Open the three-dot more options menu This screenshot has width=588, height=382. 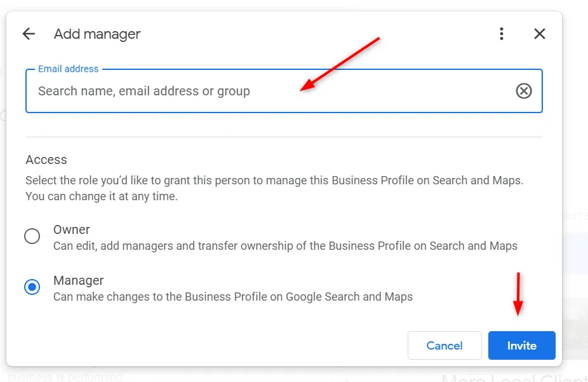[502, 34]
